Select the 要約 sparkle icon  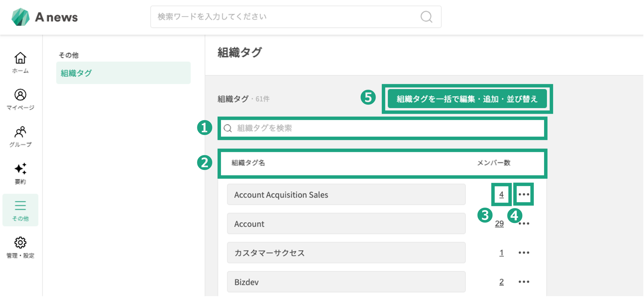20,169
